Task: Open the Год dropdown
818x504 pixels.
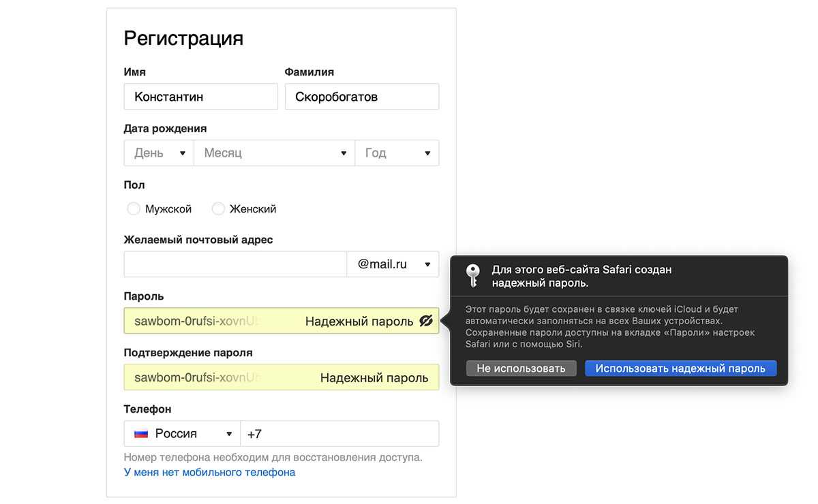Action: [x=397, y=153]
